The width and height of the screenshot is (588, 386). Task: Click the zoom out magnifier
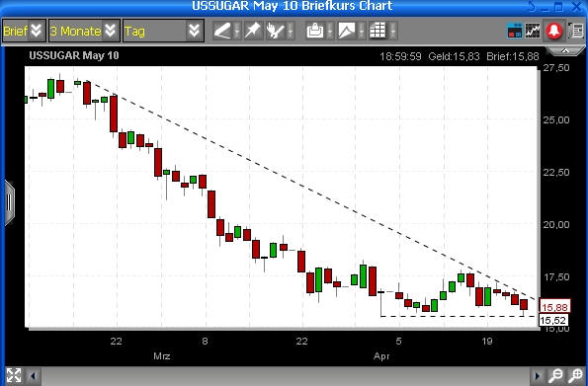[555, 375]
